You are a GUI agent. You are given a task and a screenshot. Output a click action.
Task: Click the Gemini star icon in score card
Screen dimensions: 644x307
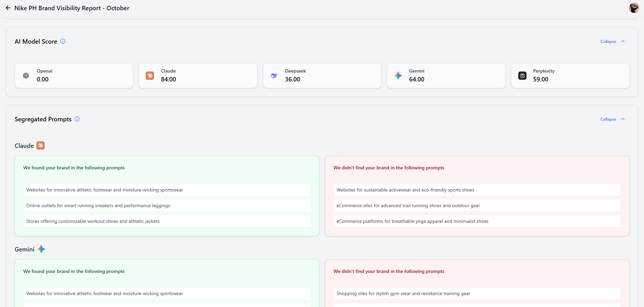(x=398, y=76)
